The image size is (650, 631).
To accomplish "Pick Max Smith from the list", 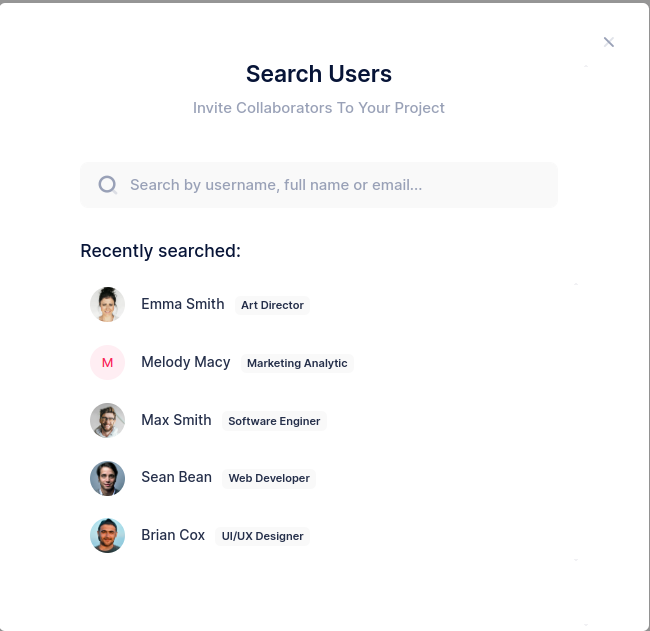I will [x=176, y=420].
